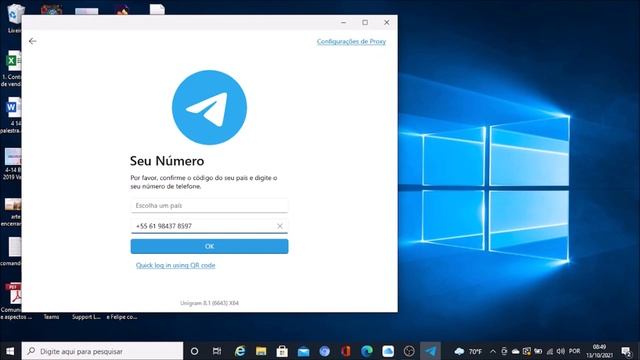Open Microsoft Edge from taskbar
The image size is (640, 360).
pyautogui.click(x=367, y=351)
